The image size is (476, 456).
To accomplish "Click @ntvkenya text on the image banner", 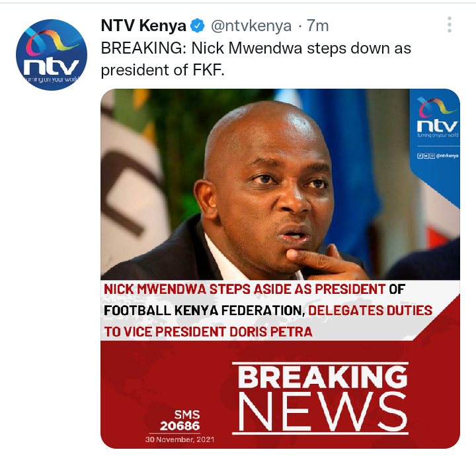I will tap(447, 156).
